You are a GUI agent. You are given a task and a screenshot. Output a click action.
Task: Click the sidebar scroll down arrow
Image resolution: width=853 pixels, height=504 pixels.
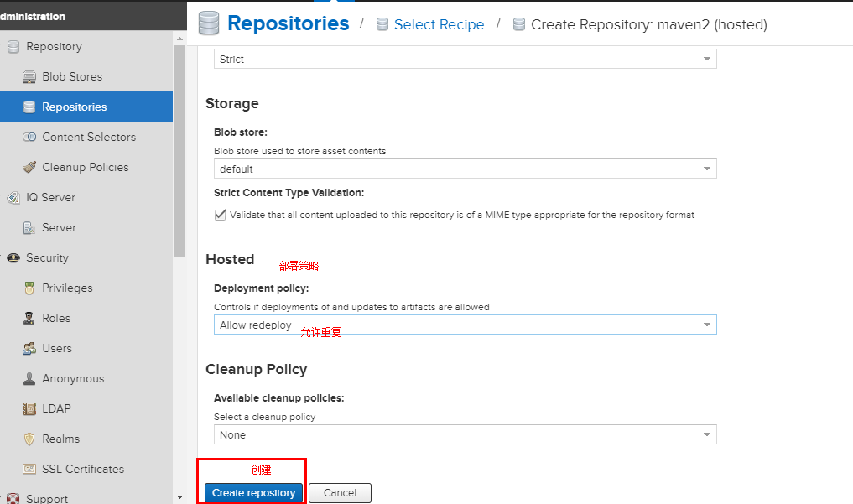click(179, 496)
